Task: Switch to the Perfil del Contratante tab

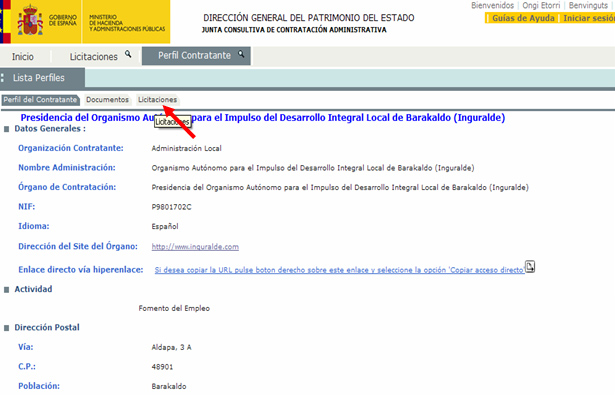Action: coord(40,100)
